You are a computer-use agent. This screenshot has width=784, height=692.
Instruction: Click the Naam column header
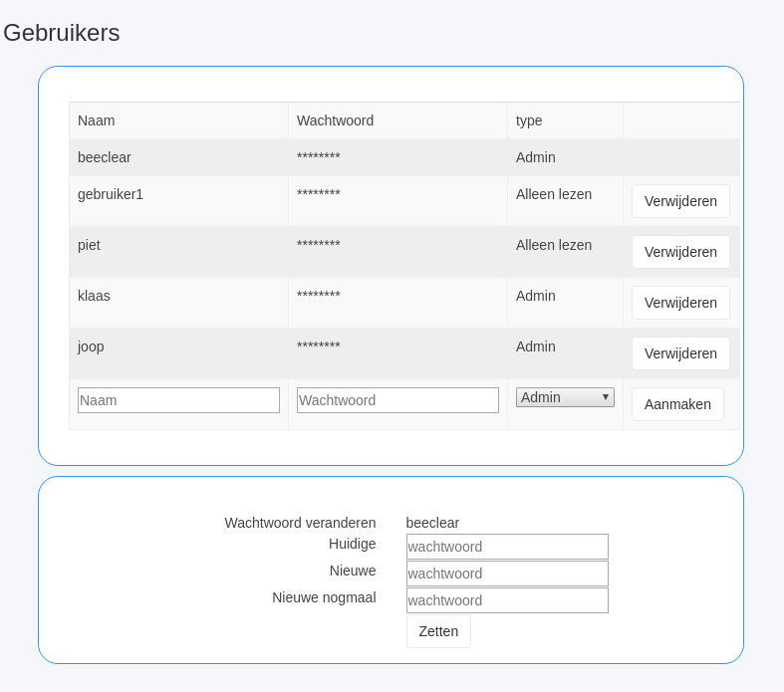pyautogui.click(x=97, y=120)
